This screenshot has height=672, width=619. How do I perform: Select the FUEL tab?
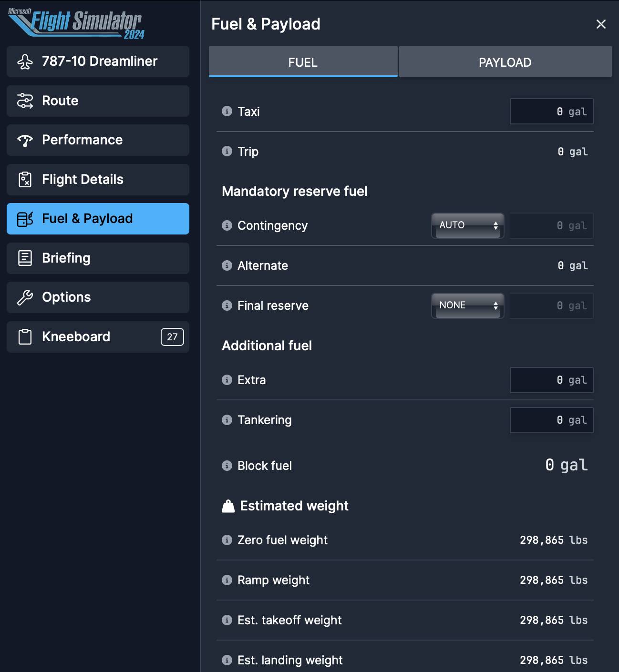[x=303, y=62]
